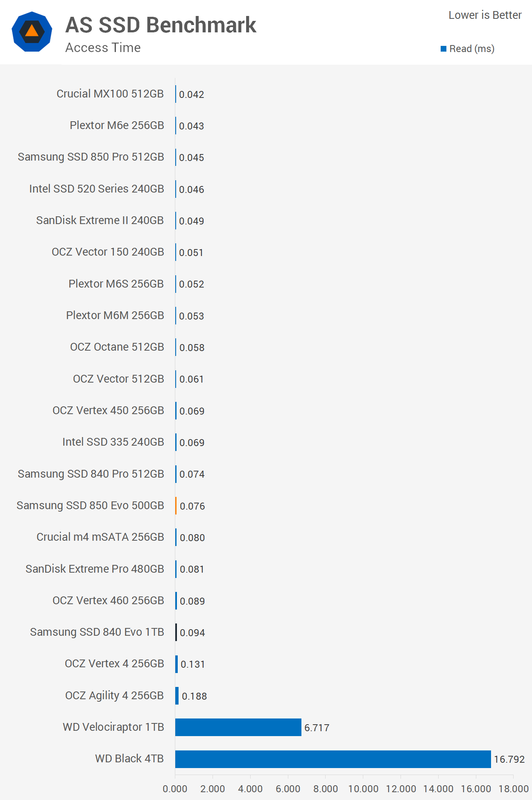
Task: Click the SanDisk Extreme Pro 480GB label
Action: [95, 569]
